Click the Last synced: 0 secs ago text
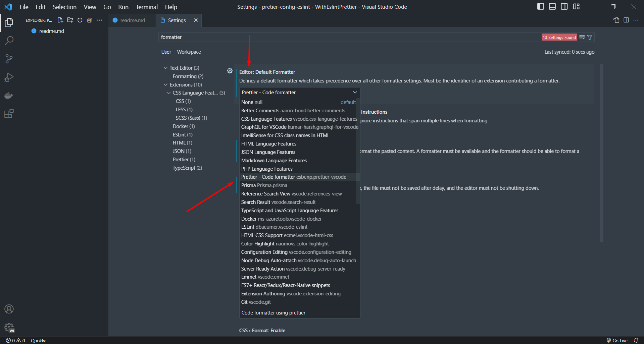 click(569, 52)
